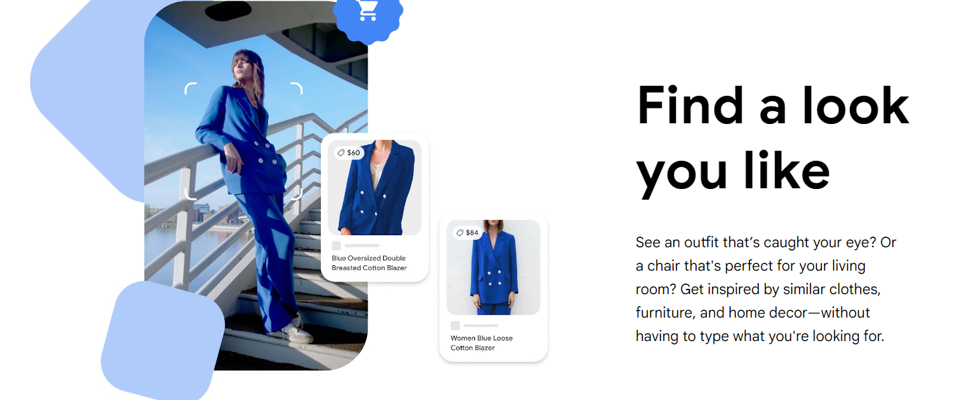Open Blue Oversized Double Breasted Cotton Blazer title
The image size is (980, 400).
coord(369,263)
